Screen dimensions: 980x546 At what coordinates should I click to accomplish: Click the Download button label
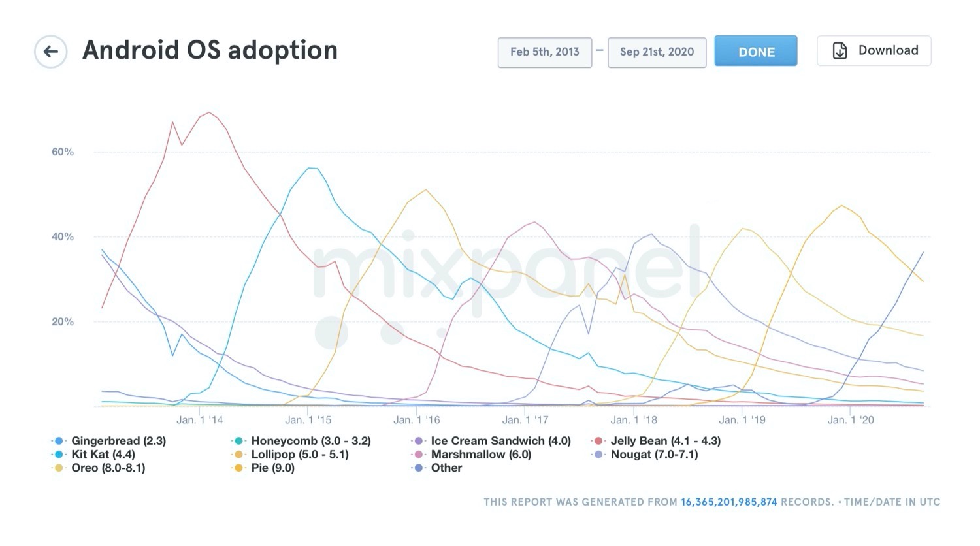pos(888,51)
